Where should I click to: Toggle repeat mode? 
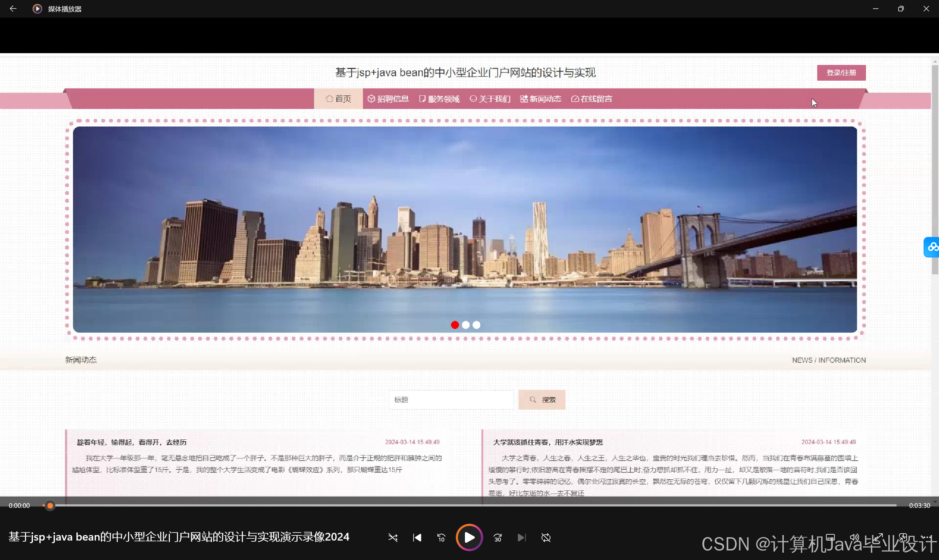pyautogui.click(x=546, y=537)
